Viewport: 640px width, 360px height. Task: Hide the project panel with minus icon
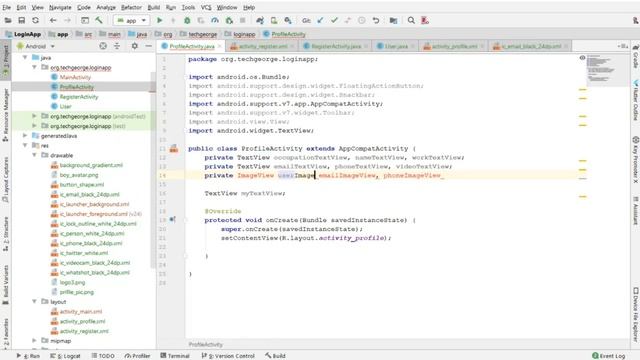(148, 46)
